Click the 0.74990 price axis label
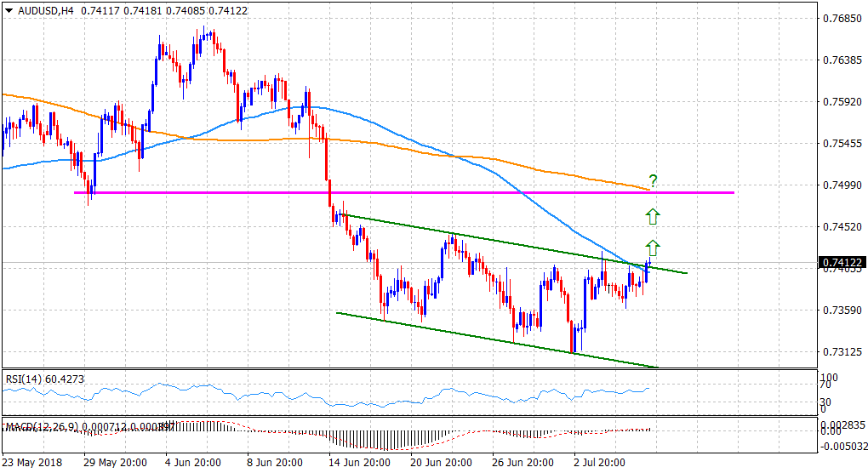 point(842,185)
